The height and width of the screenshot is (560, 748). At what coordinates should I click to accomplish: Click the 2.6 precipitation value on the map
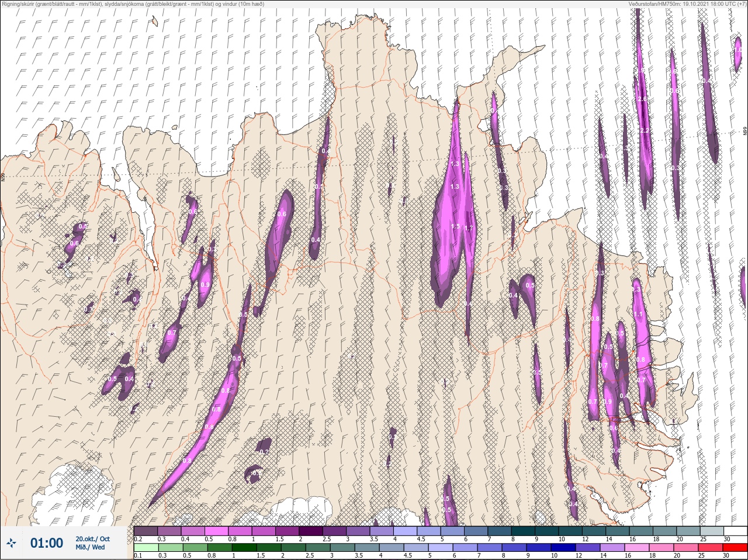point(643,99)
